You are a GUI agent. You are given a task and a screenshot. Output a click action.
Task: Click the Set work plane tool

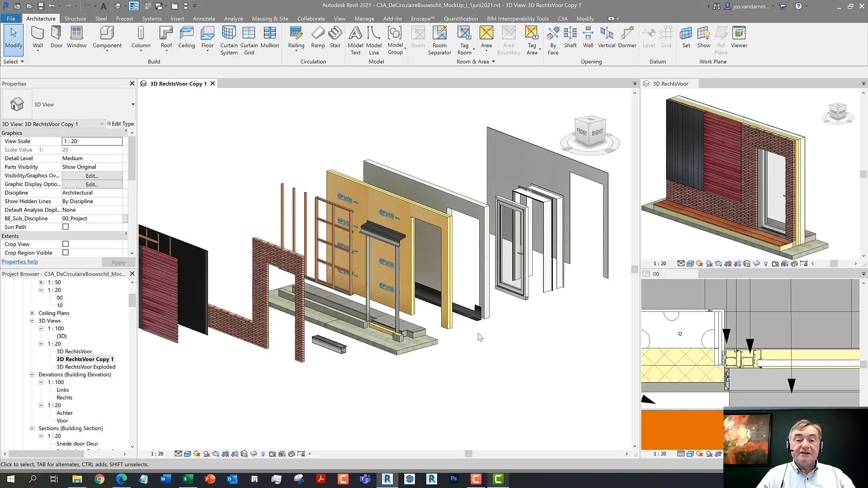pyautogui.click(x=686, y=37)
